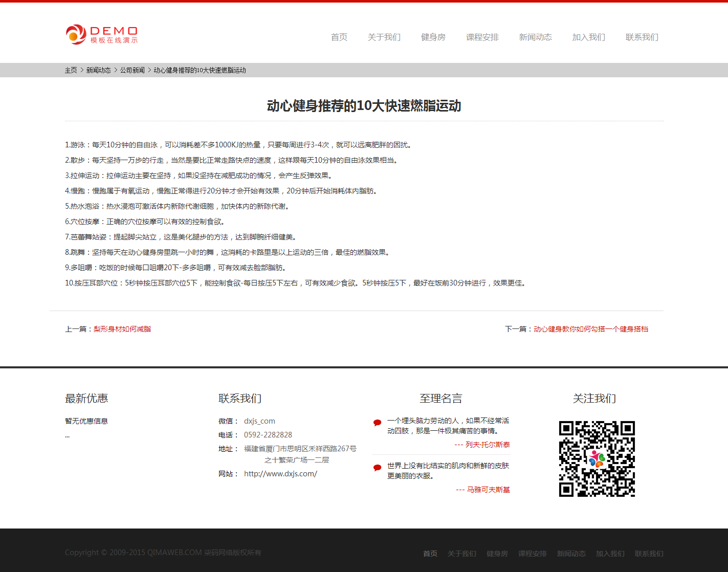Click the first red quote bubble icon
The width and height of the screenshot is (728, 572).
377,423
